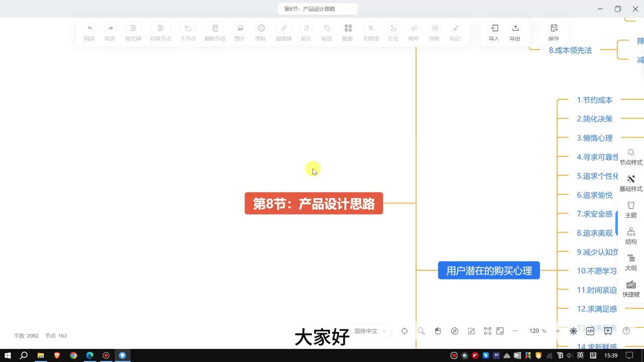Screen dimensions: 644x362
Task: Select the 11.时间紧迫 node
Action: tap(597, 290)
